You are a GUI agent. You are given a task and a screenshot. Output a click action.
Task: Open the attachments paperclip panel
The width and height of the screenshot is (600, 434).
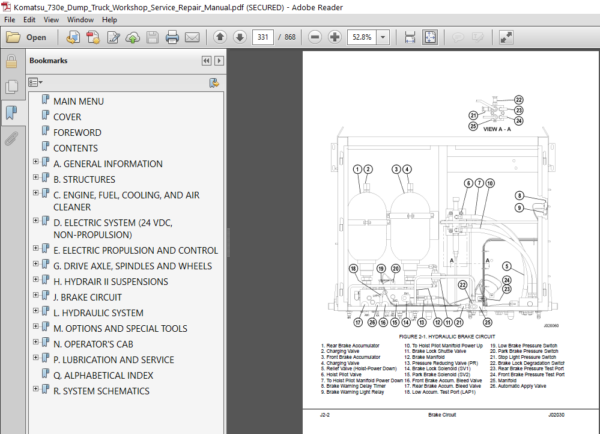tap(11, 139)
